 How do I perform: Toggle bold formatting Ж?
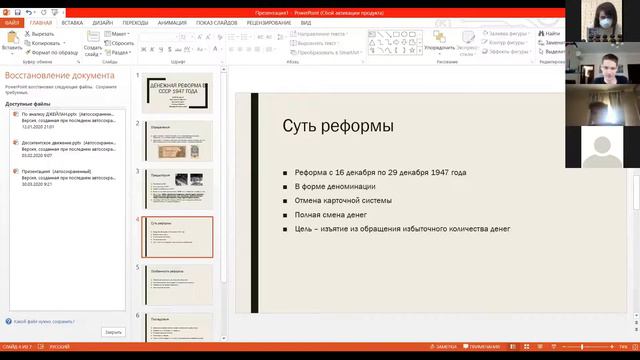coord(143,49)
